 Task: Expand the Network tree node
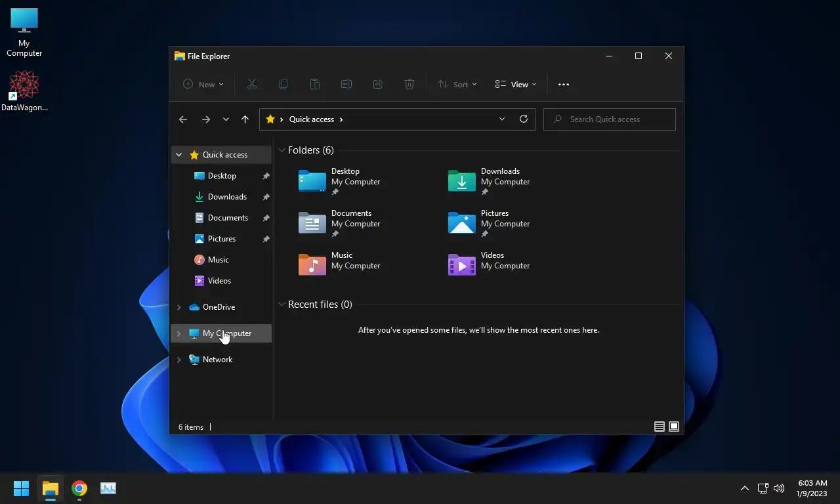pos(178,360)
